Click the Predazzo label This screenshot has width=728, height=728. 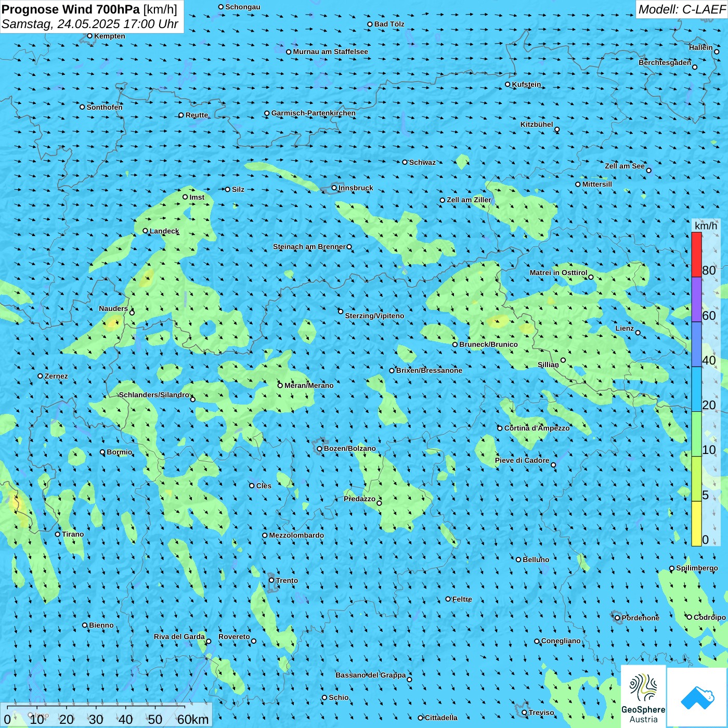coord(359,499)
